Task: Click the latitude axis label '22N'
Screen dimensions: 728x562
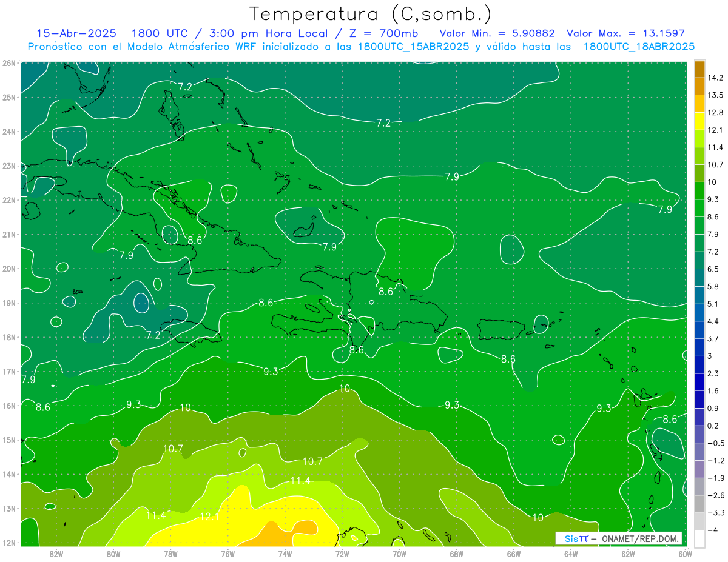Action: (x=9, y=199)
